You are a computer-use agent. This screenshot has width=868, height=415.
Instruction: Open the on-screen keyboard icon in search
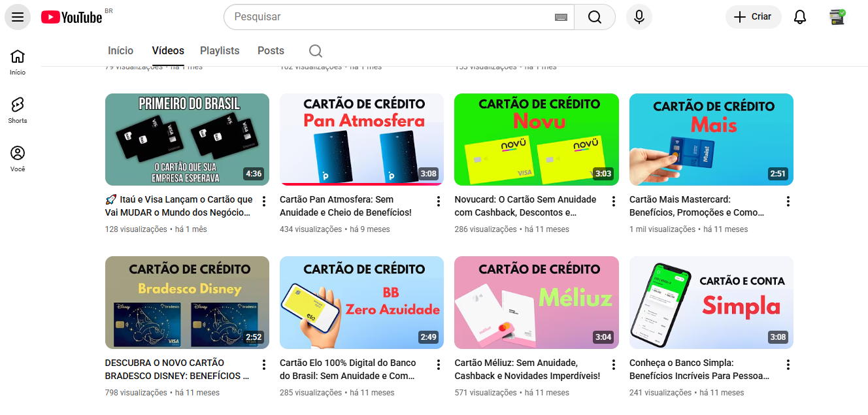[x=561, y=17]
